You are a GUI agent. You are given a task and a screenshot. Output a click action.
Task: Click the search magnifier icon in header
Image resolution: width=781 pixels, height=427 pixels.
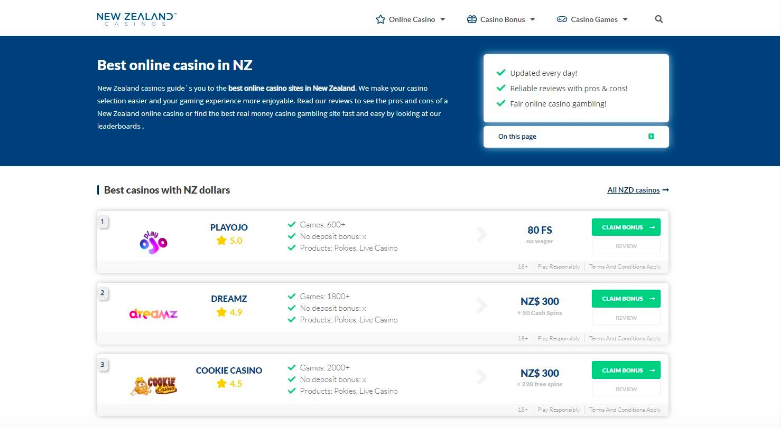pyautogui.click(x=658, y=19)
